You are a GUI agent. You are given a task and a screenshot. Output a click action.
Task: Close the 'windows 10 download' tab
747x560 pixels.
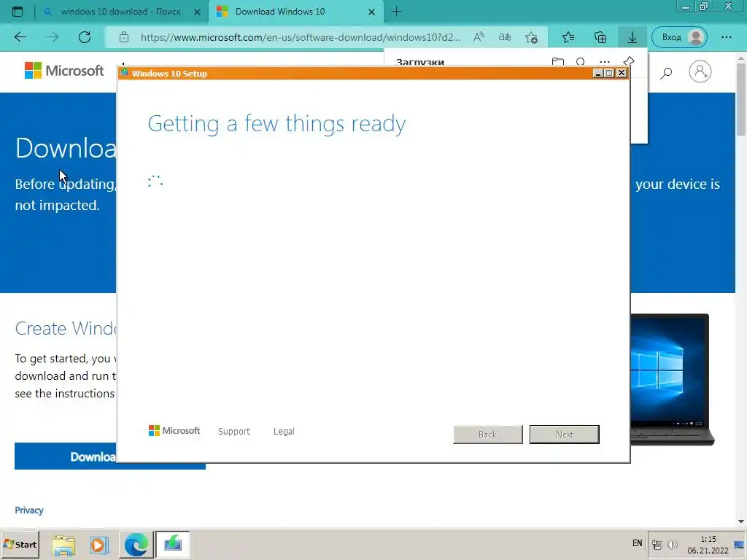pyautogui.click(x=197, y=12)
